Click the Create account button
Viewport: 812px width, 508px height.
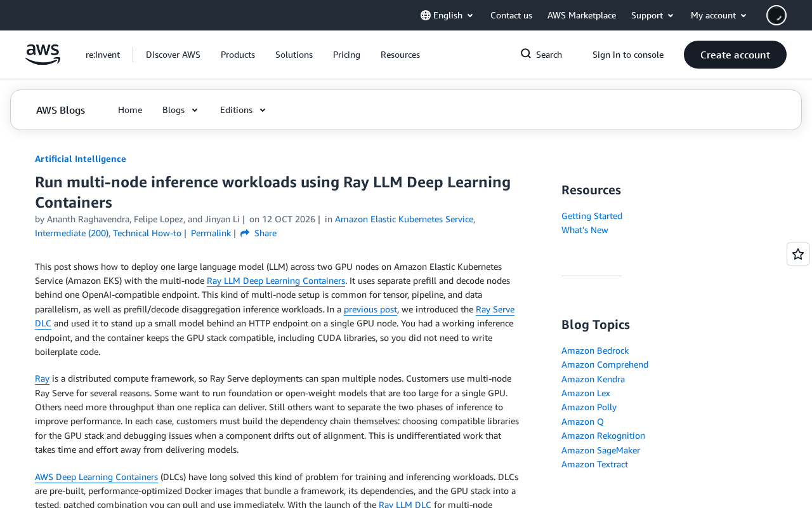[735, 55]
